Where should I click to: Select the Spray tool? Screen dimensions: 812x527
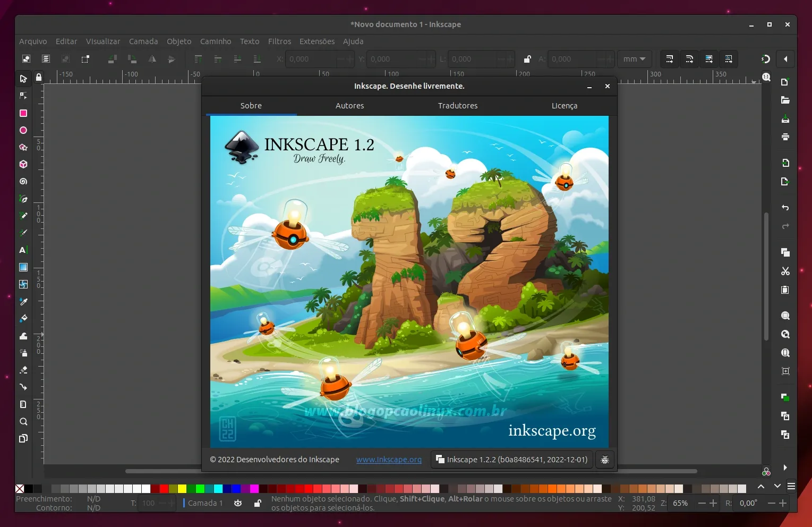coord(23,353)
